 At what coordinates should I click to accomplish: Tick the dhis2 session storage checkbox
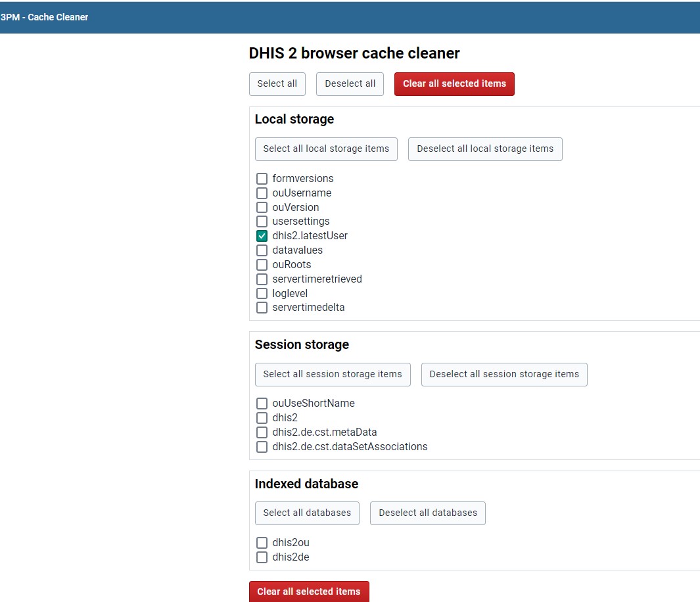(262, 418)
